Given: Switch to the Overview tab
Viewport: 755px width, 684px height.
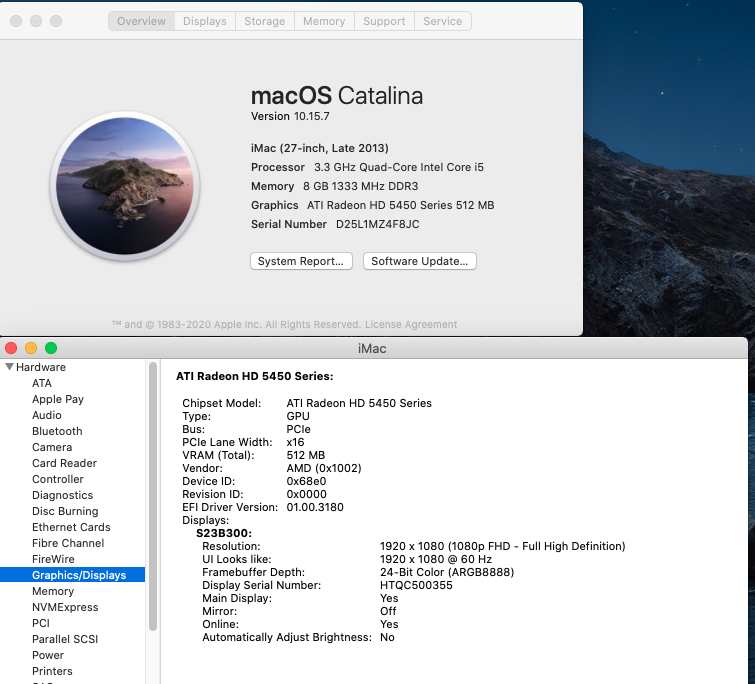Looking at the screenshot, I should [141, 21].
